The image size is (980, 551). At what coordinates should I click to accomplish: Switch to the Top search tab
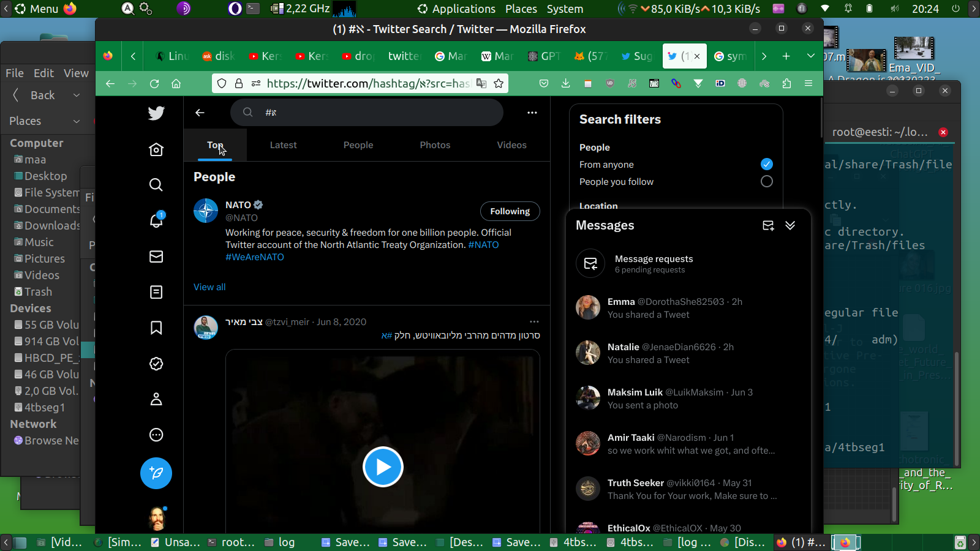pyautogui.click(x=215, y=145)
